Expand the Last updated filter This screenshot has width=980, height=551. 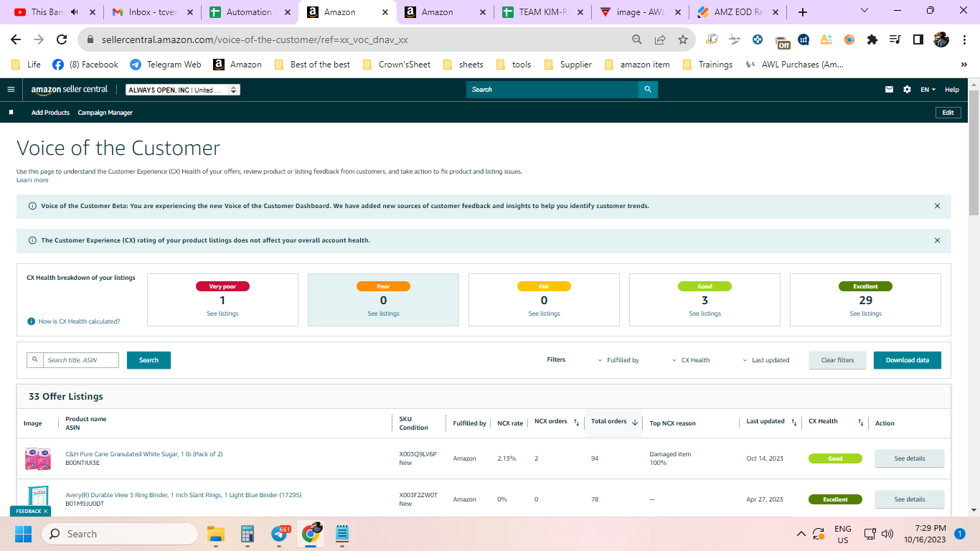tap(765, 360)
